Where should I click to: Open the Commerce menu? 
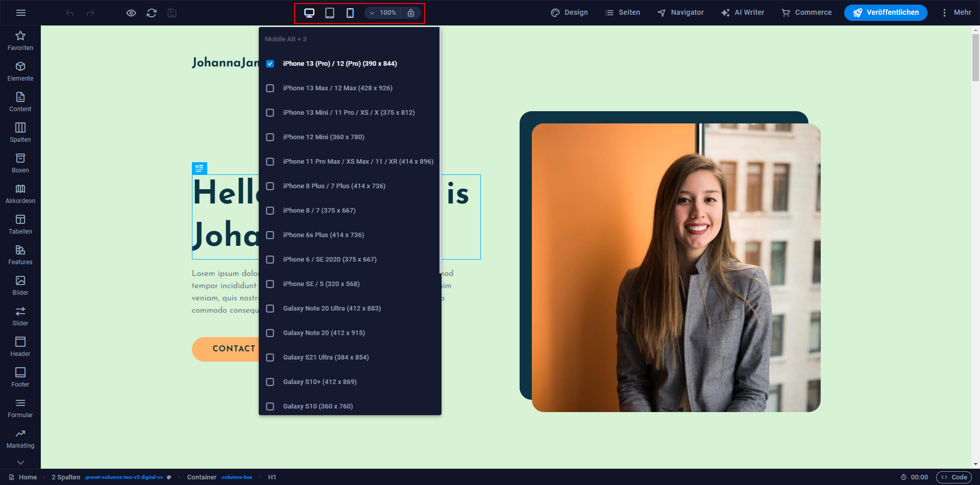pos(806,13)
